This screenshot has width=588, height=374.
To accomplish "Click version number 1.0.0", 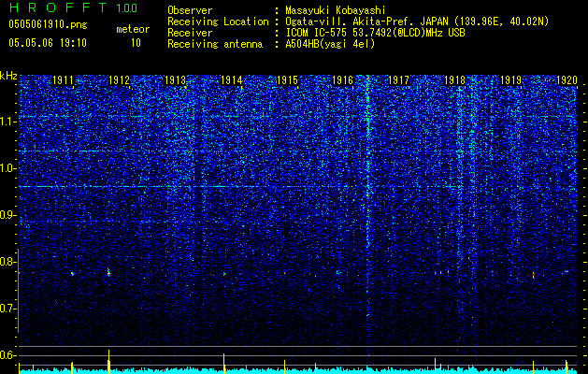I will tap(126, 8).
